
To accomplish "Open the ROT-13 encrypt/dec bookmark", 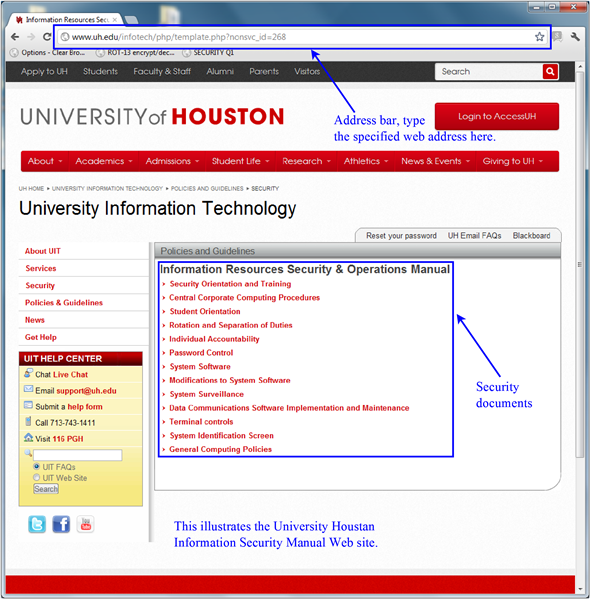I will (135, 53).
